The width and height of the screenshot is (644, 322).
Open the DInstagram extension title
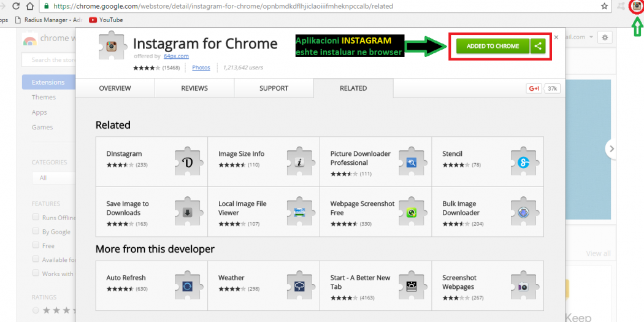pyautogui.click(x=124, y=153)
